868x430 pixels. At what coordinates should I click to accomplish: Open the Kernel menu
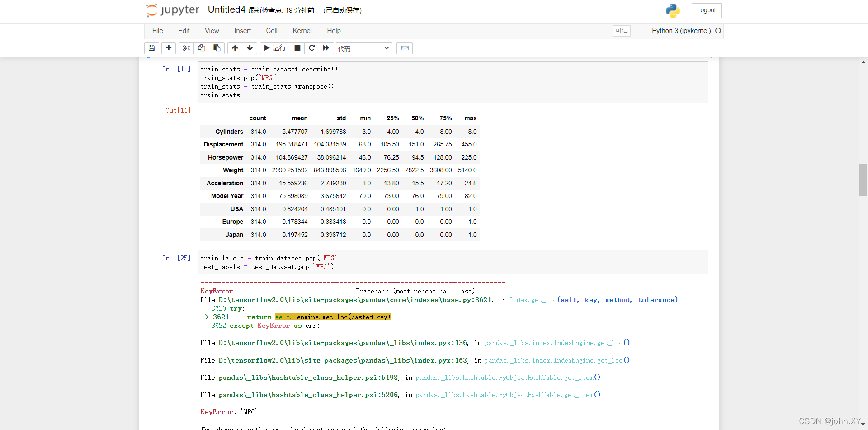coord(302,31)
